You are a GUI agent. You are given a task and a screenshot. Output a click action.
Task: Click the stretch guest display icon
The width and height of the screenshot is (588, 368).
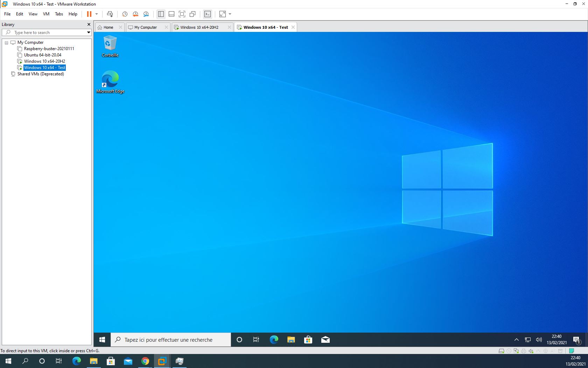click(223, 14)
